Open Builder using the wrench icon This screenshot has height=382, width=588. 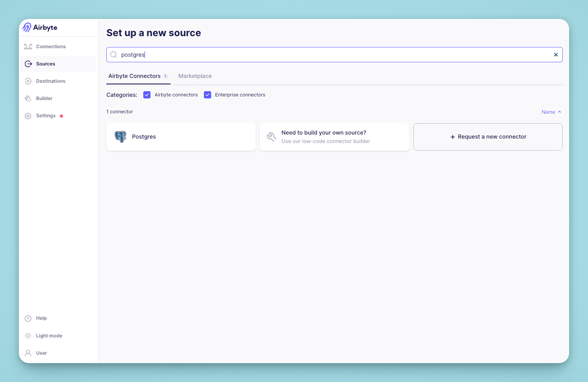tap(28, 98)
